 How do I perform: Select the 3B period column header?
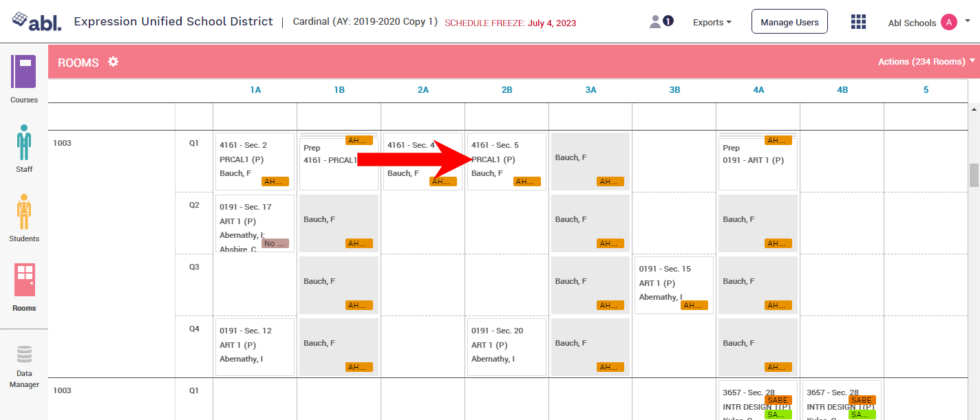pos(674,90)
